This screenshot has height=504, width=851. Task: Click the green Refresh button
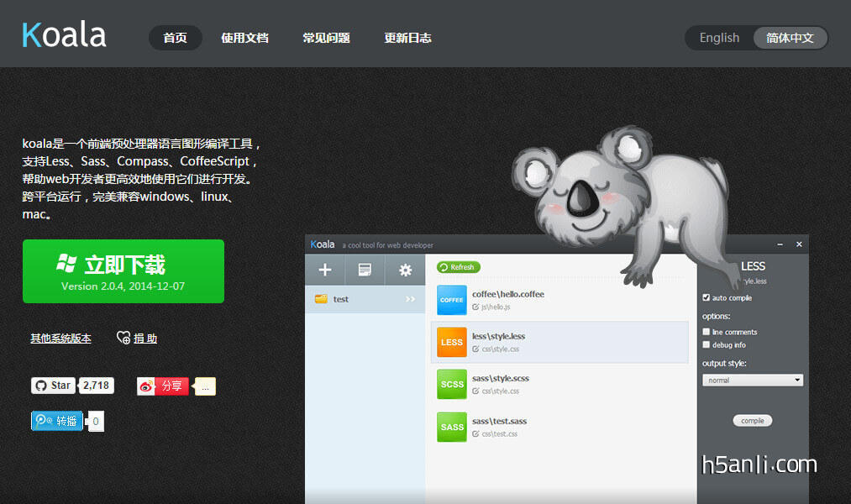pyautogui.click(x=458, y=267)
